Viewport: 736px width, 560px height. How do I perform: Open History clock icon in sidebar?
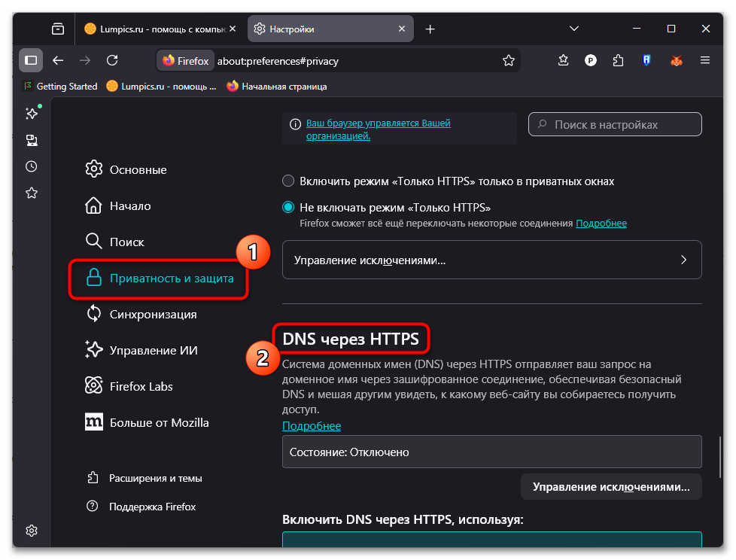[x=32, y=166]
